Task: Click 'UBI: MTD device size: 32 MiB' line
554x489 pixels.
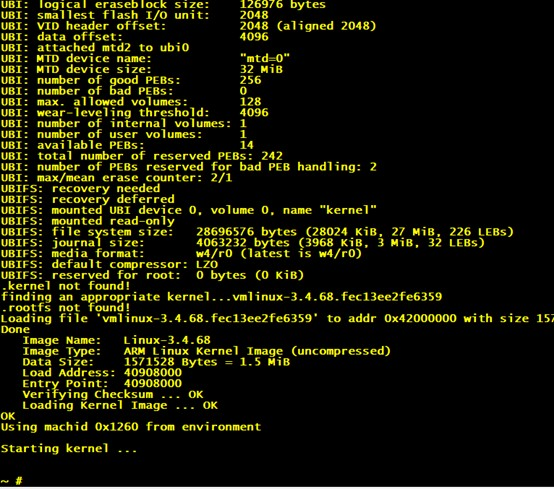Action: (x=142, y=69)
